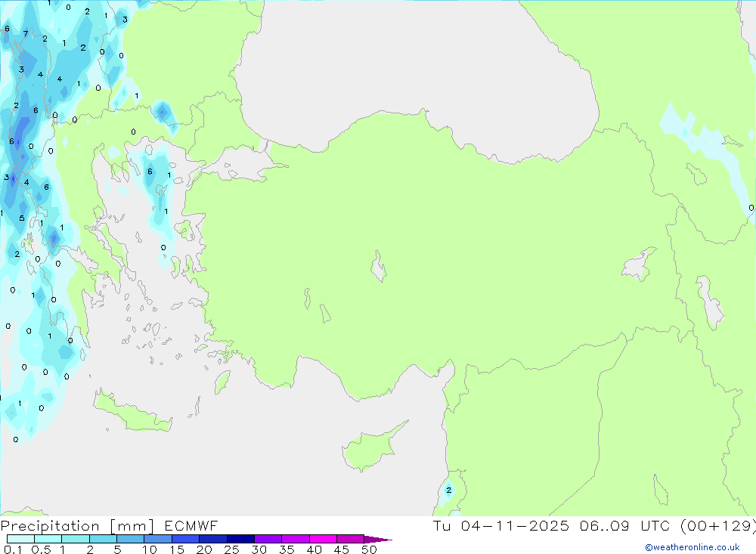Click the precipitation value '7' on map
Image resolution: width=756 pixels, height=554 pixels.
tap(26, 34)
